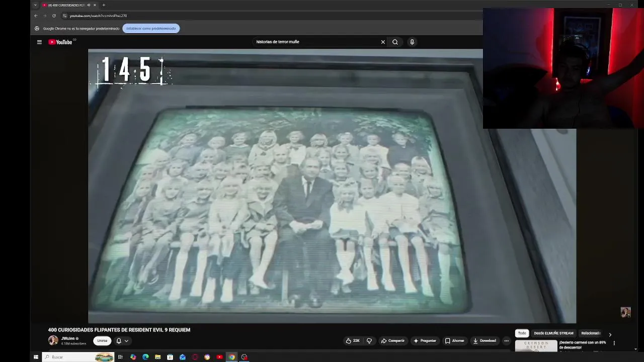Open JWulen channel name link
Viewport: 644px width, 362px height.
68,339
